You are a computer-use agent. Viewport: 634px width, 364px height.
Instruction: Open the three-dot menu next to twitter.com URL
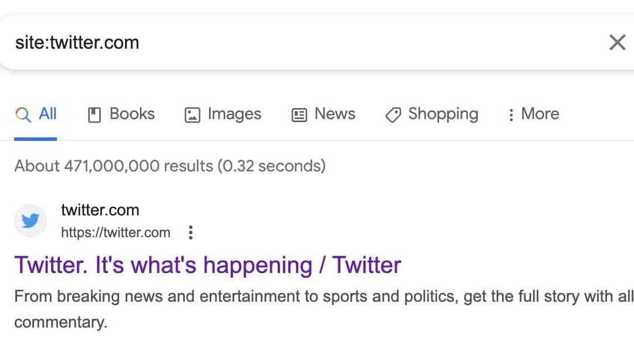click(x=190, y=232)
